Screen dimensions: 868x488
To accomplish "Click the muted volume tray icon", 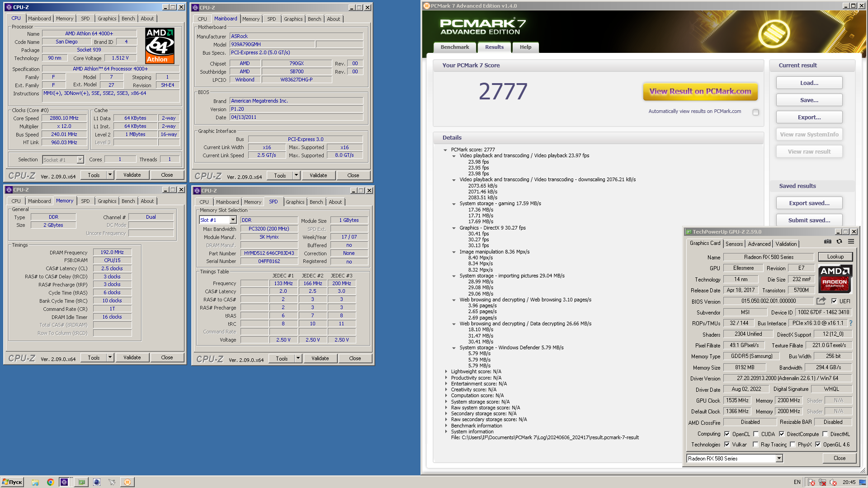I will pyautogui.click(x=833, y=482).
